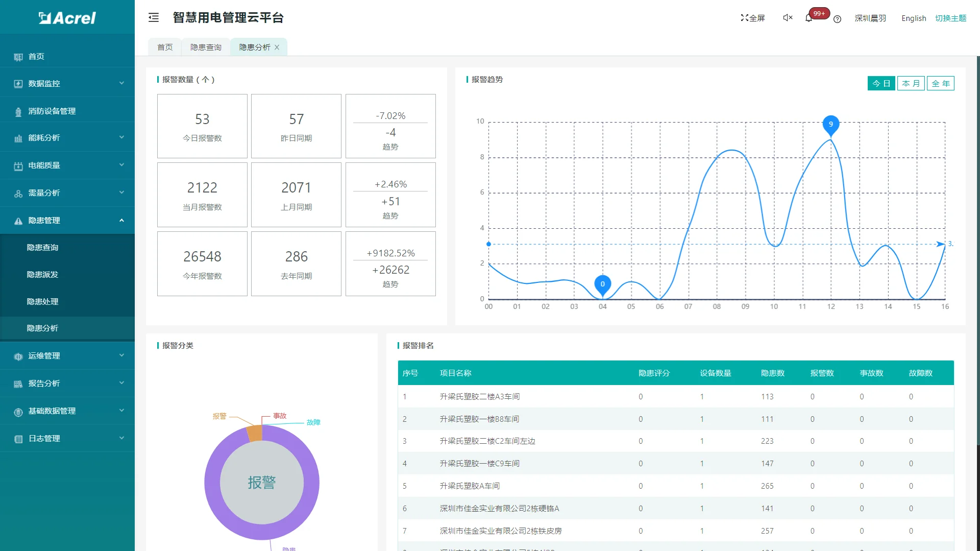The height and width of the screenshot is (551, 980).
Task: Go to the 首页 tab
Action: (164, 46)
